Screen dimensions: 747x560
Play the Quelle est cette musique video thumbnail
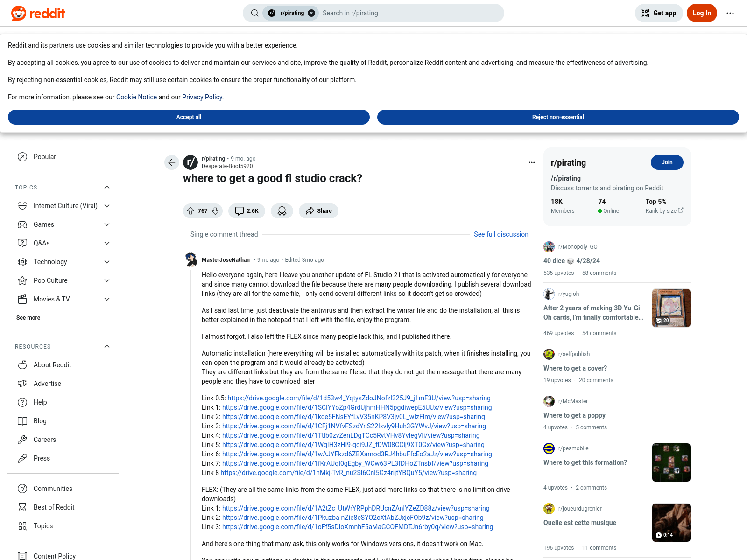[x=671, y=523]
